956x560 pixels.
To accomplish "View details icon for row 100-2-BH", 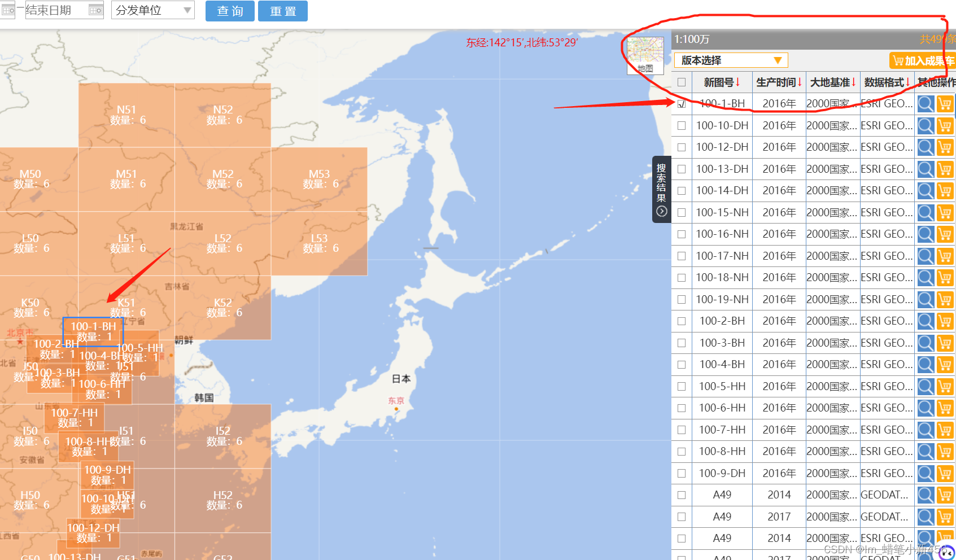I will click(926, 321).
